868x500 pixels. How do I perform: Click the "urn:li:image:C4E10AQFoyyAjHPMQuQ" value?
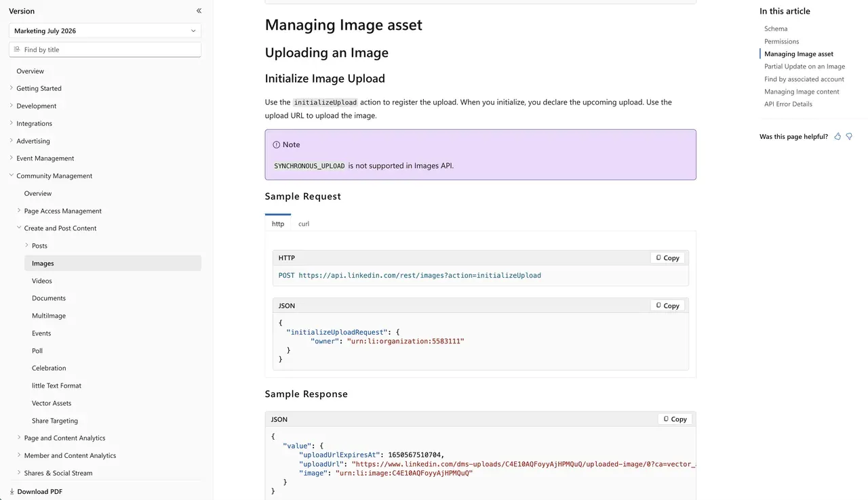[x=404, y=473]
